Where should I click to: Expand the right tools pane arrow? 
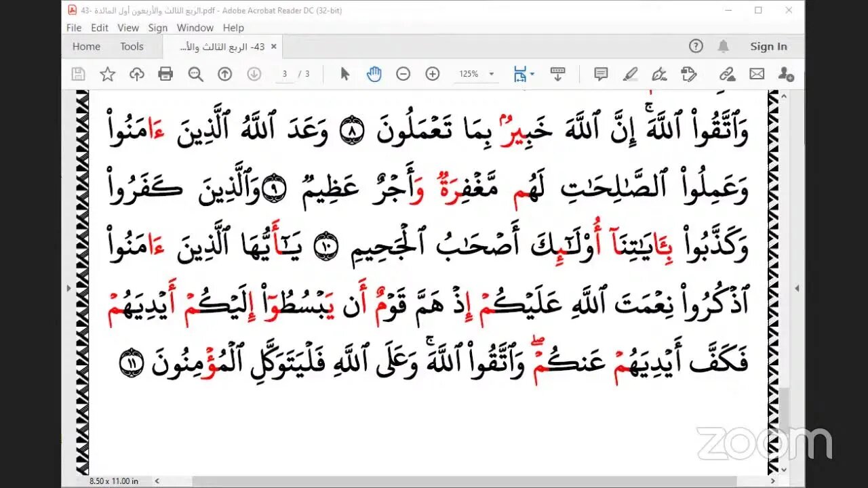796,288
